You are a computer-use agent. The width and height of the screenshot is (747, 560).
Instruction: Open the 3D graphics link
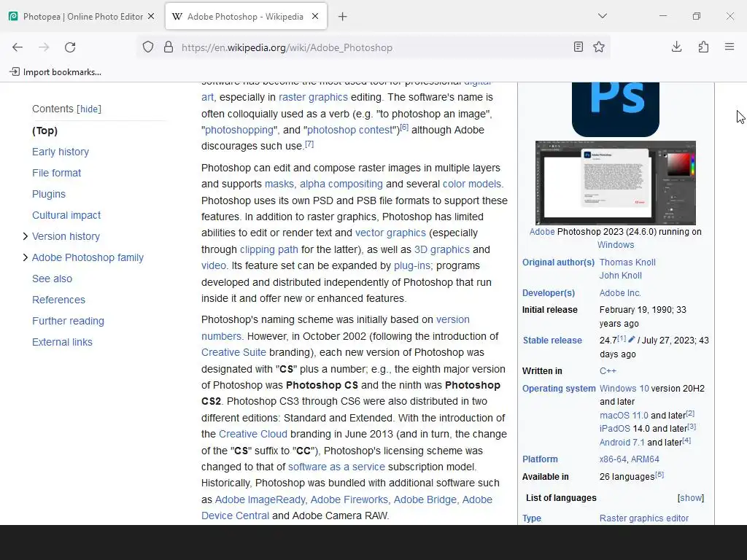pyautogui.click(x=441, y=249)
